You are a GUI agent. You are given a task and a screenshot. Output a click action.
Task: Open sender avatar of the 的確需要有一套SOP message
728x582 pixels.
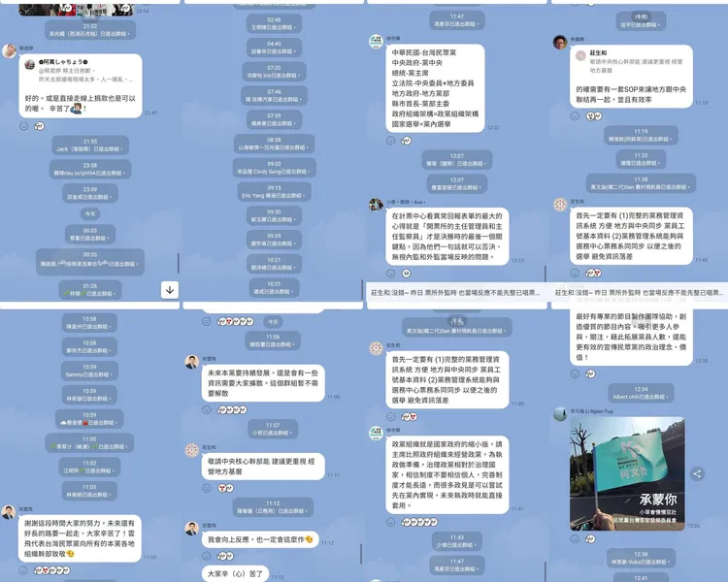pyautogui.click(x=560, y=42)
